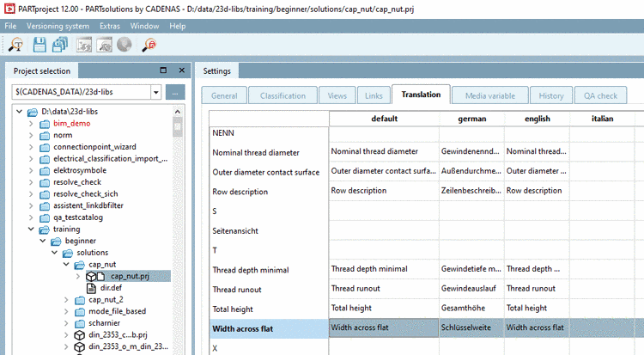The width and height of the screenshot is (644, 355).
Task: Click the stacked floppy disks save-all icon
Action: tap(60, 45)
